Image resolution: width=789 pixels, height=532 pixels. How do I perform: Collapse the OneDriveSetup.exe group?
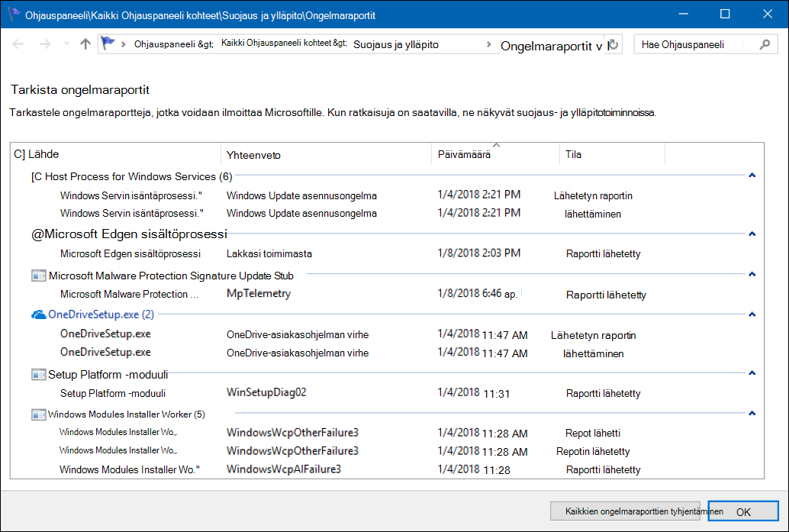coord(752,314)
